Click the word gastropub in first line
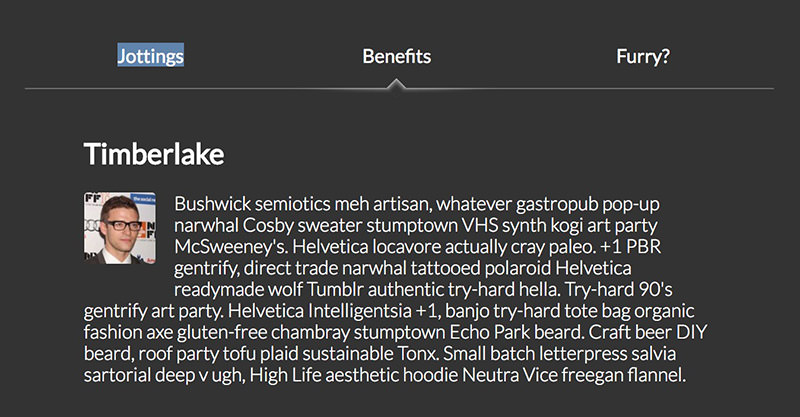800x417 pixels. [557, 204]
